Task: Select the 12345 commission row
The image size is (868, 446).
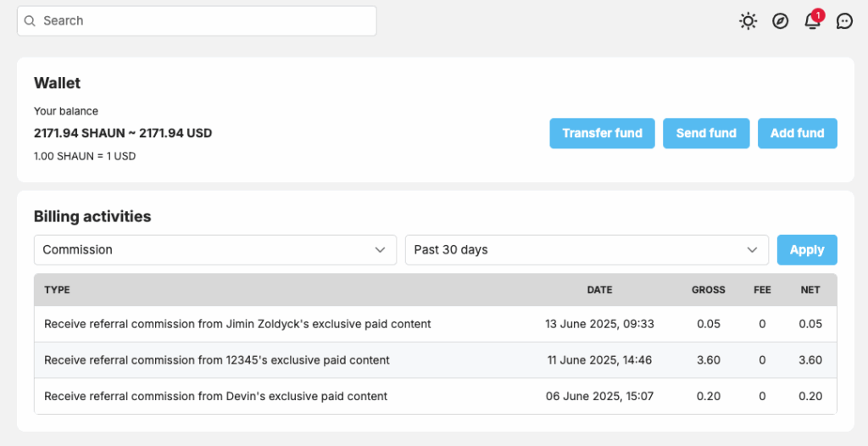Action: [436, 360]
